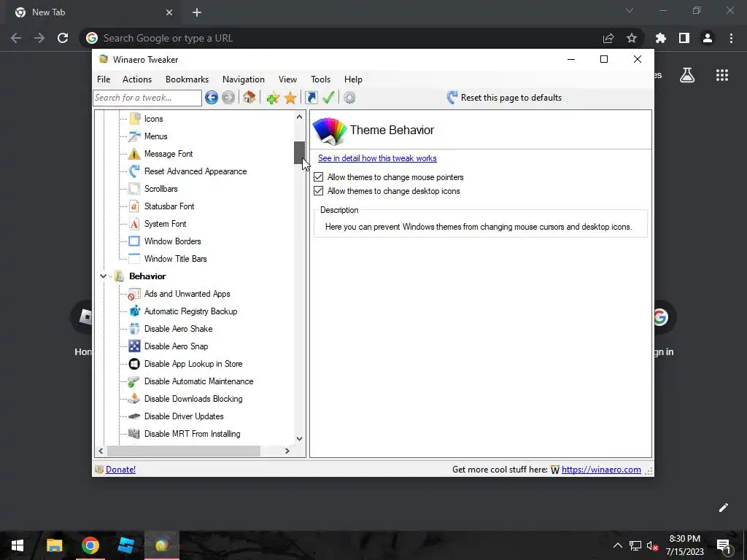Image resolution: width=747 pixels, height=560 pixels.
Task: Open the https://winaero.com link
Action: click(601, 470)
